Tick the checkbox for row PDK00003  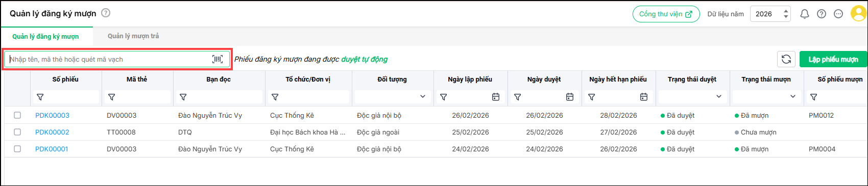(x=17, y=115)
